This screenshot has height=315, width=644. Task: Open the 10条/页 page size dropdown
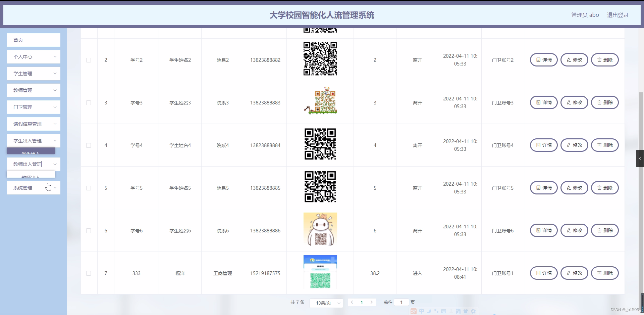click(x=326, y=303)
